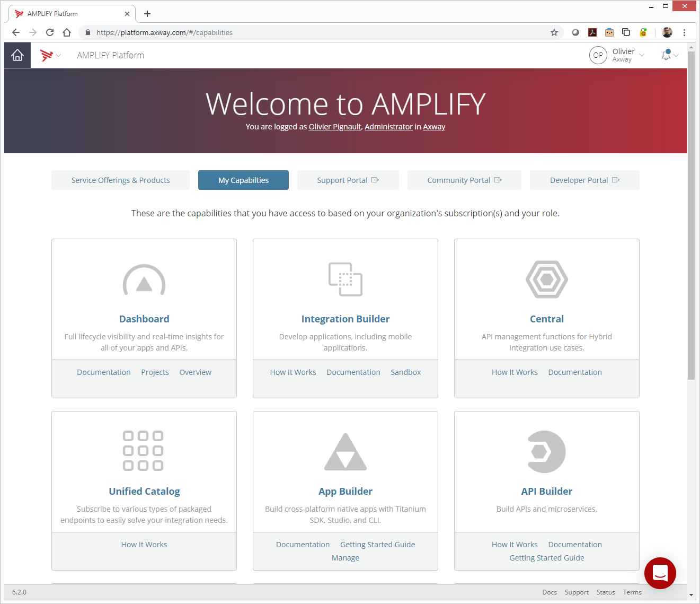The width and height of the screenshot is (700, 604).
Task: Open Integration Builder Documentation link
Action: (353, 372)
